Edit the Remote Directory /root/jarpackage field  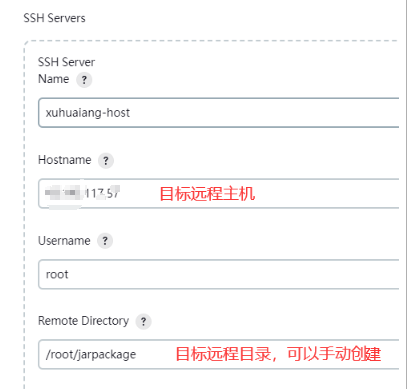(x=219, y=354)
